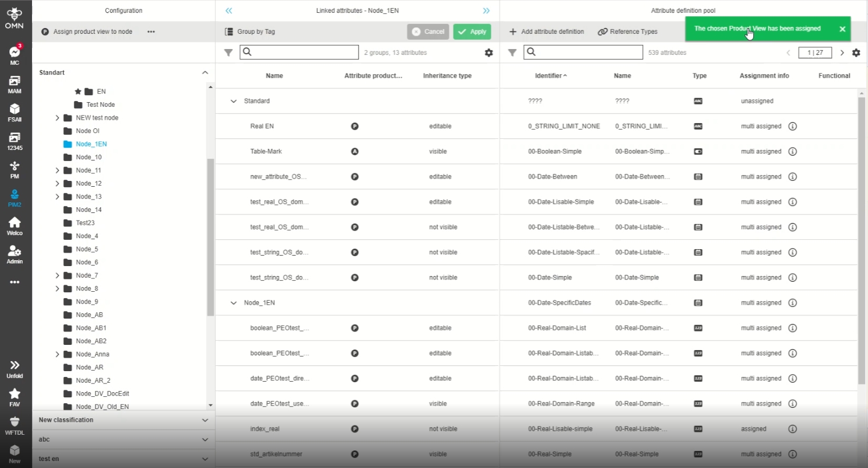Click filter icon in Linked attributes panel
This screenshot has width=868, height=468.
229,53
